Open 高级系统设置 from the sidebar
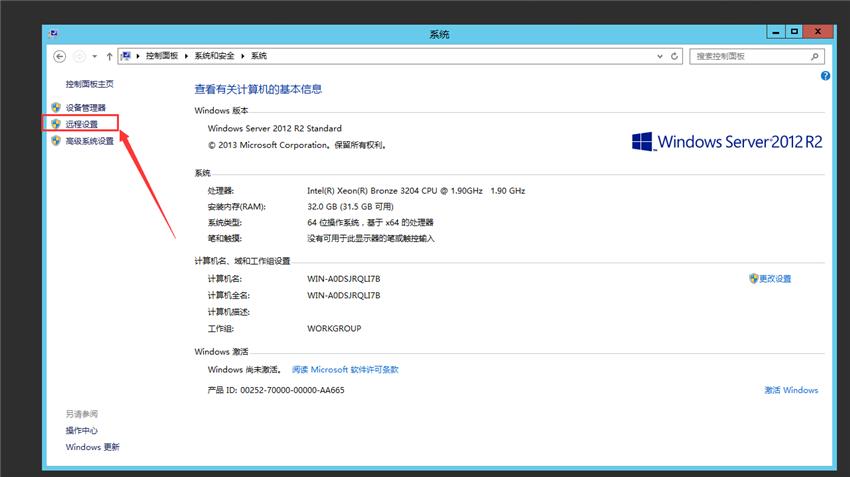 pyautogui.click(x=89, y=141)
